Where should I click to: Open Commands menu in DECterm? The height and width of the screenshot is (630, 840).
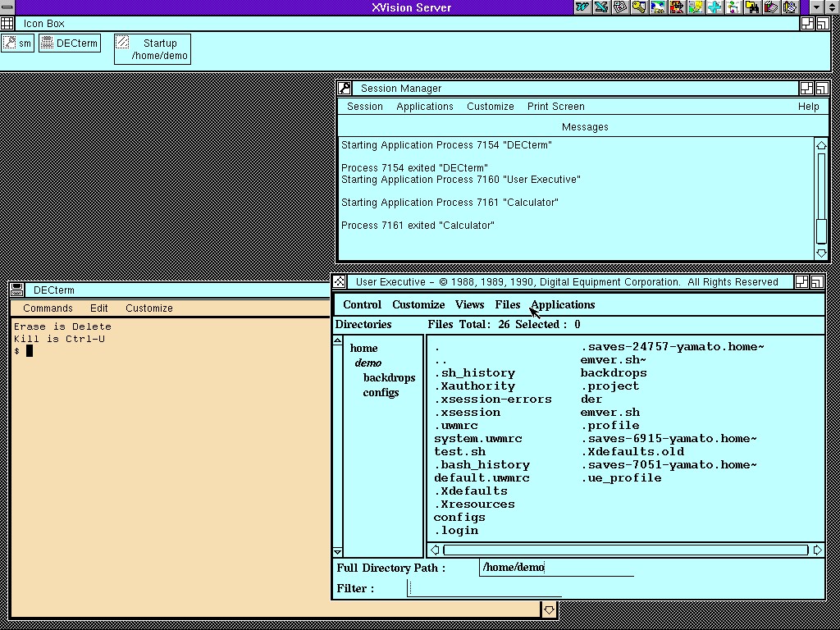point(48,308)
